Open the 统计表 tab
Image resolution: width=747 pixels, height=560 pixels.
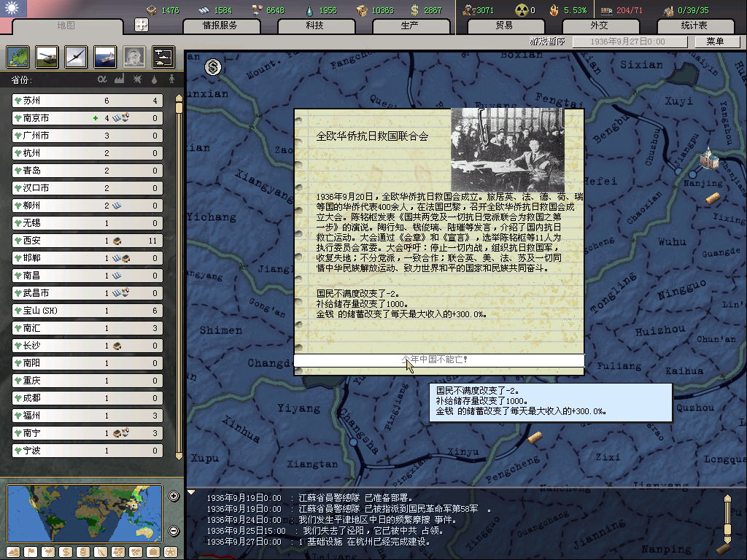(694, 26)
